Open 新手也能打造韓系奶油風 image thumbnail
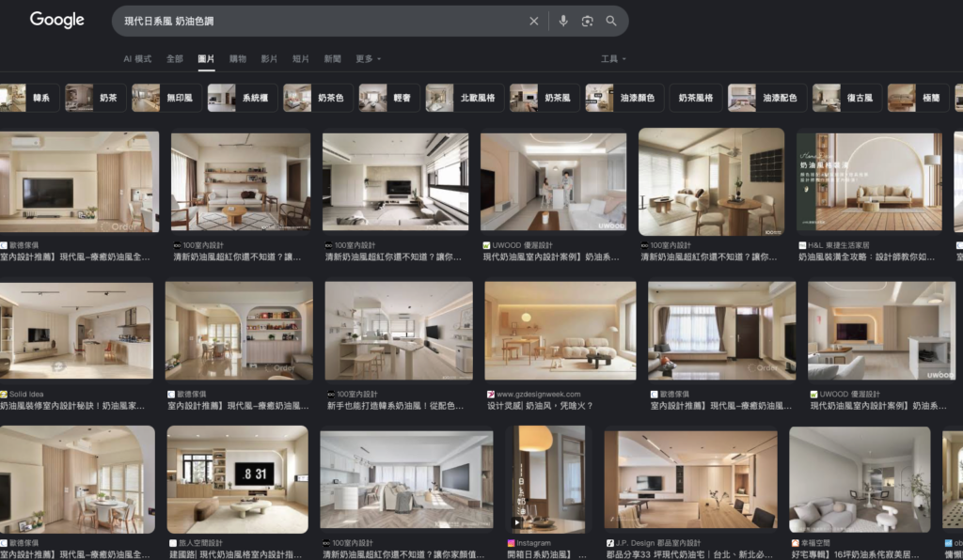Image resolution: width=963 pixels, height=560 pixels. (399, 331)
